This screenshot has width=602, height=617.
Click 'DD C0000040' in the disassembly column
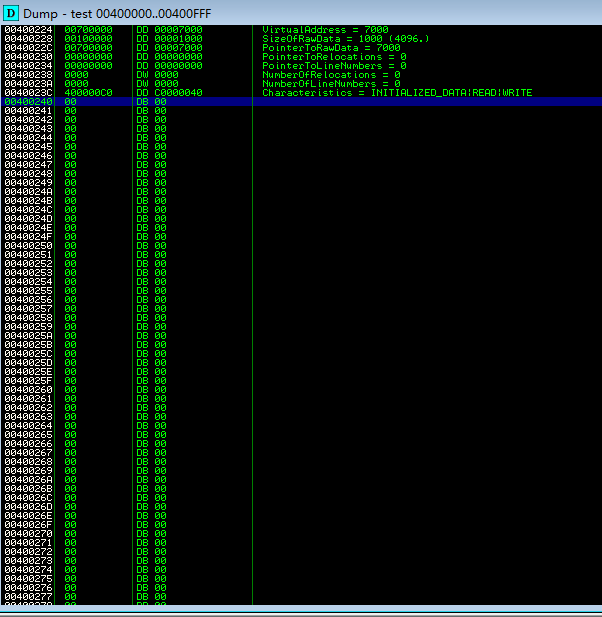click(170, 93)
